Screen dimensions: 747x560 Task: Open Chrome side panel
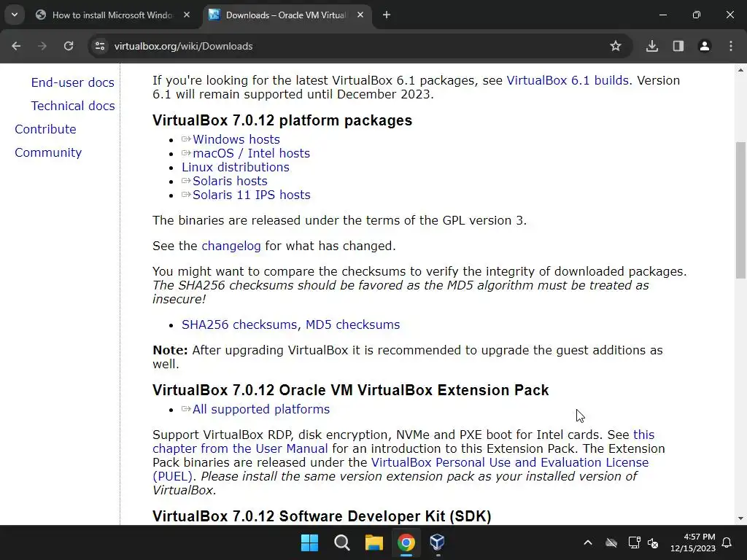click(678, 46)
